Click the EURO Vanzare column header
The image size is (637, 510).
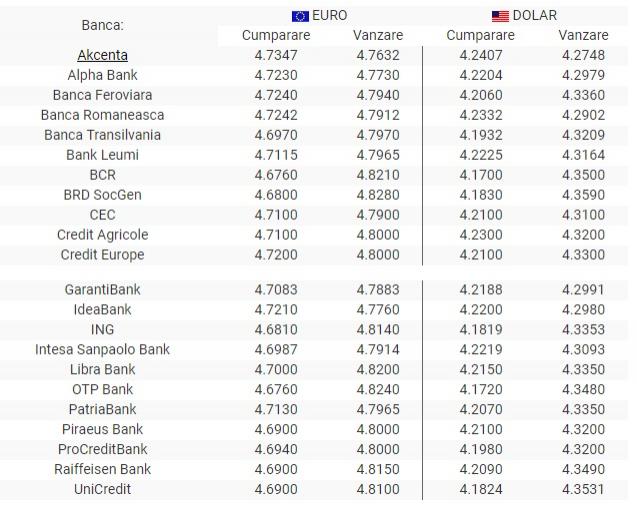click(378, 35)
